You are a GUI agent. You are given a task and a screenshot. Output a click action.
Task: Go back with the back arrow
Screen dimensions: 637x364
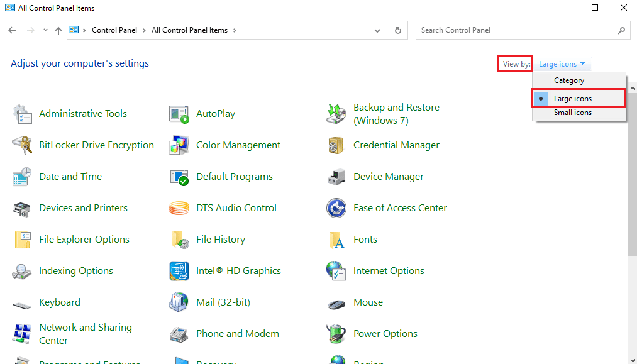pyautogui.click(x=12, y=30)
